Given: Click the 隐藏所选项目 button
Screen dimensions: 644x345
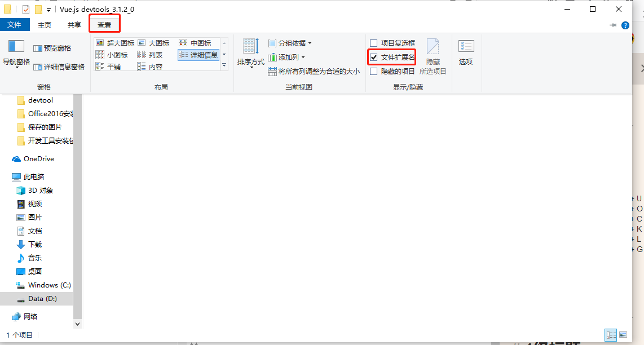Looking at the screenshot, I should [x=433, y=57].
